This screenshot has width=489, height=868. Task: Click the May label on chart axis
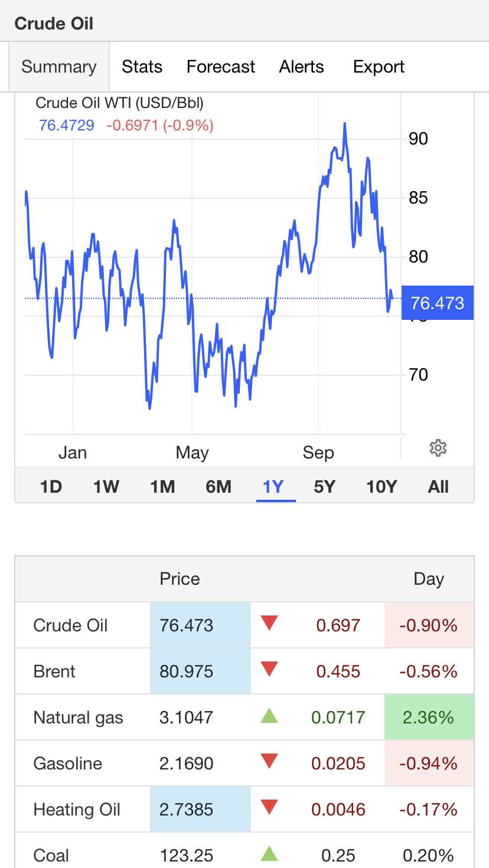(192, 453)
